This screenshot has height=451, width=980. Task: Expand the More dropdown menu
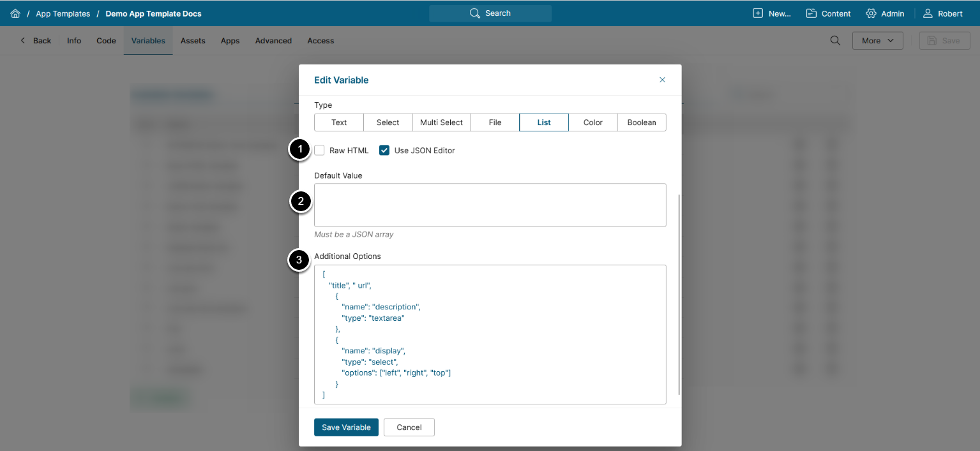coord(877,41)
